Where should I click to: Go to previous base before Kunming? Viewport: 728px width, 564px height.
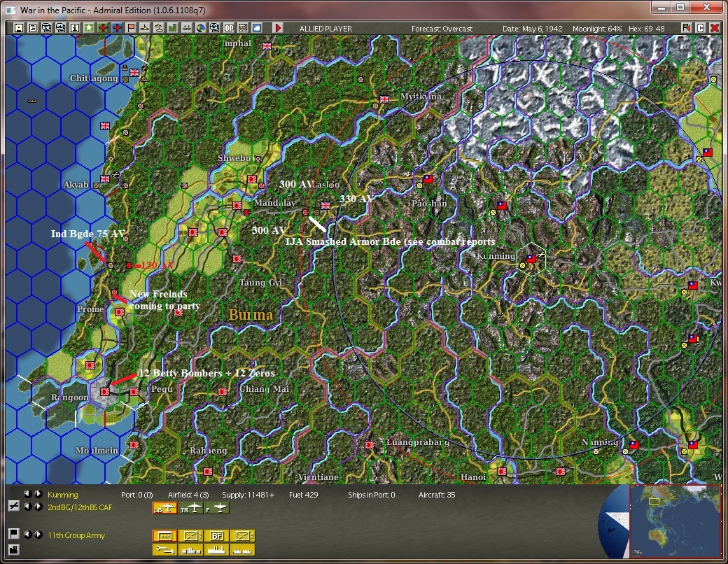point(28,494)
